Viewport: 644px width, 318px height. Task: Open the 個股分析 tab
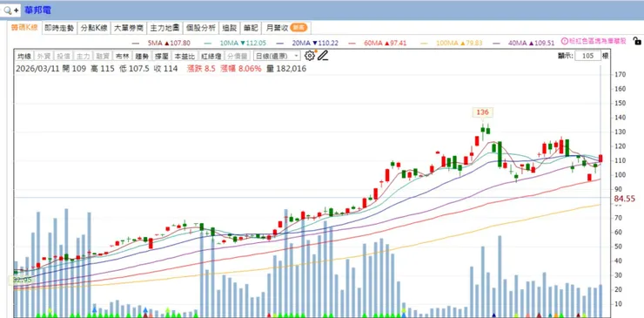[201, 28]
